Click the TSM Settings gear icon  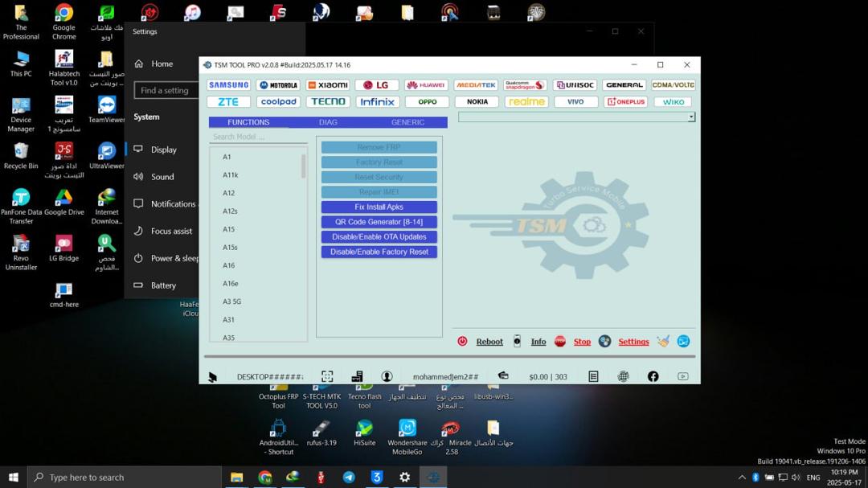(x=605, y=341)
